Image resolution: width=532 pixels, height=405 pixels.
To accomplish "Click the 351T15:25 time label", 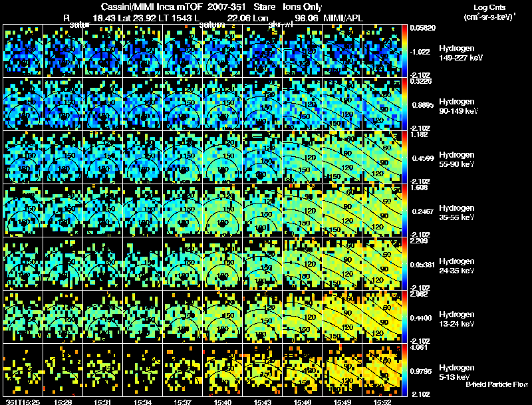I will tap(23, 402).
